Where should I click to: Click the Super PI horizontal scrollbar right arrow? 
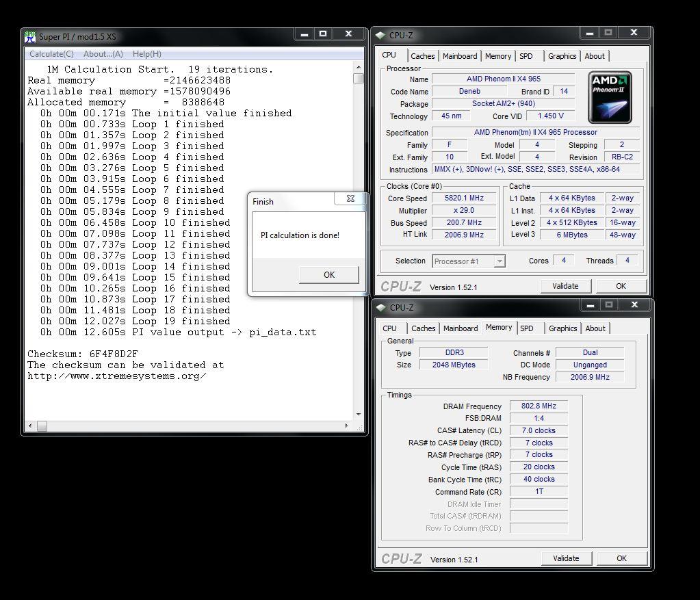point(347,426)
